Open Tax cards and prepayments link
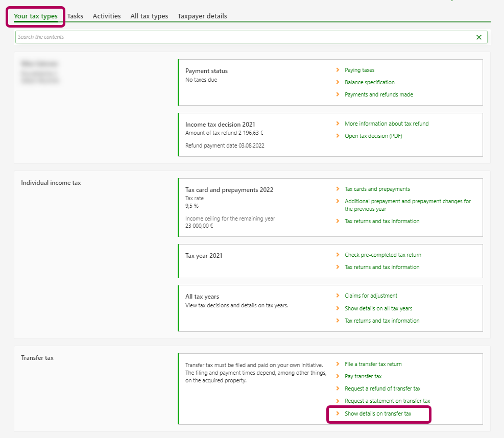The image size is (504, 438). click(x=377, y=189)
